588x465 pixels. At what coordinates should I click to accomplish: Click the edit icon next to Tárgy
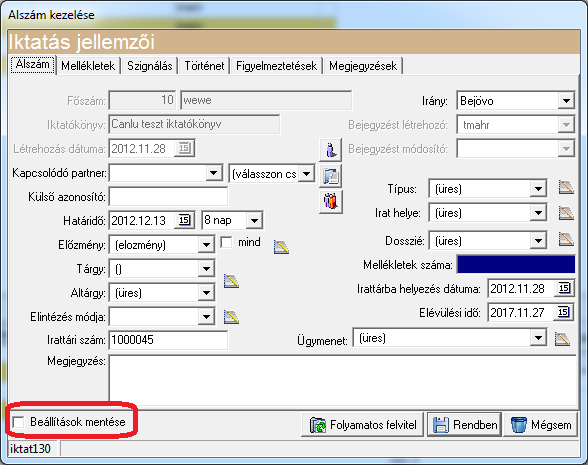click(231, 281)
